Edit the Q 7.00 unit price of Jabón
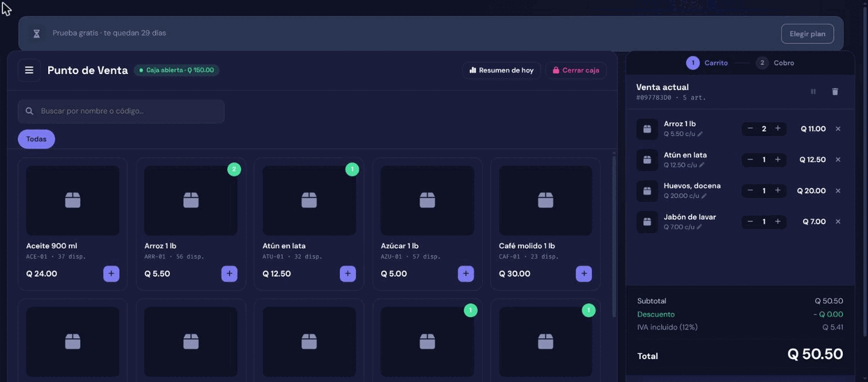Viewport: 868px width, 382px height. click(699, 227)
